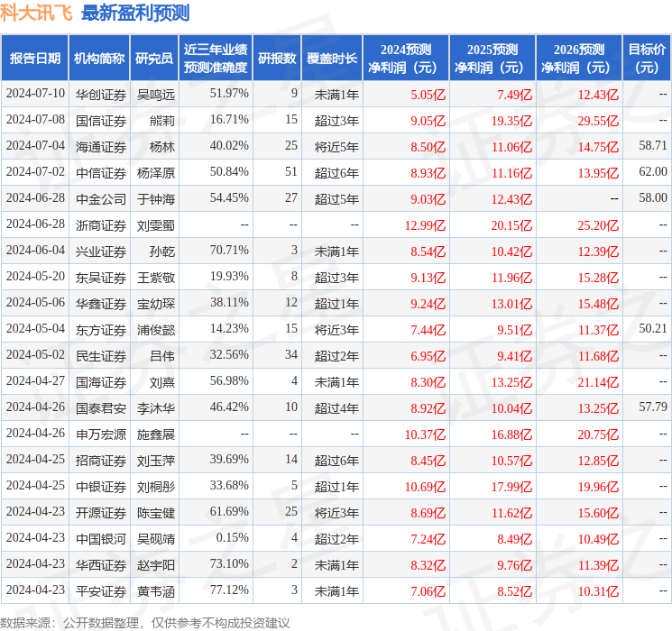The width and height of the screenshot is (672, 631).
Task: Click the 研究员 column header
Action: [x=154, y=59]
